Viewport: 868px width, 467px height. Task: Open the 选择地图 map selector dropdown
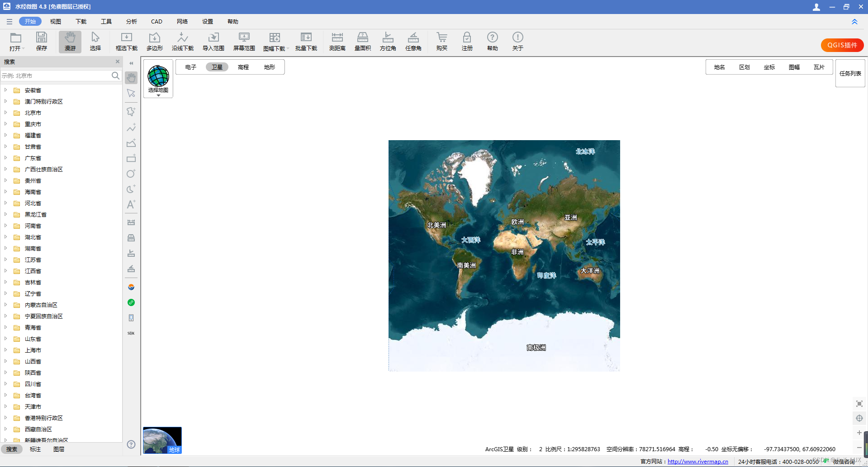point(158,79)
